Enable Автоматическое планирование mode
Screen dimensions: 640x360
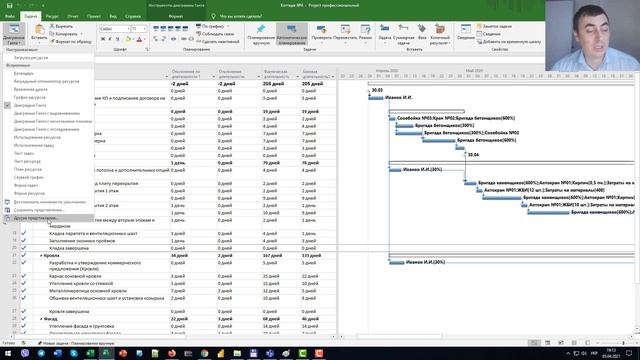point(291,34)
